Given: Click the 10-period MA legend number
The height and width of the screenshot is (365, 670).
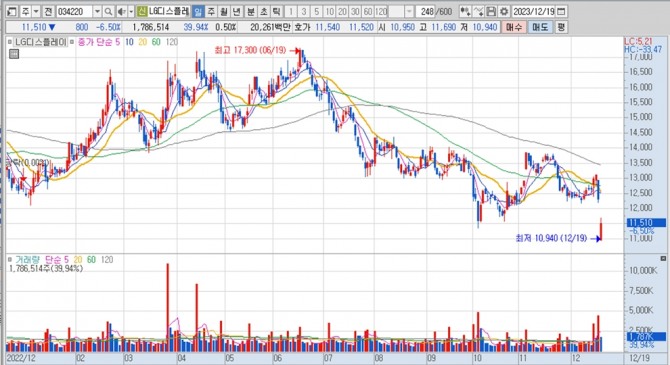Looking at the screenshot, I should pos(129,42).
